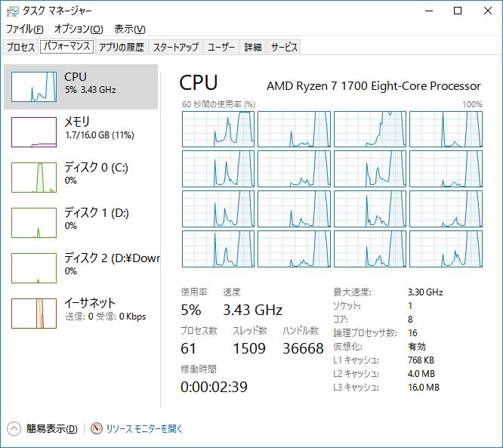Select the メモリ (Memory) graph thumbnail
The image size is (503, 448).
(34, 131)
